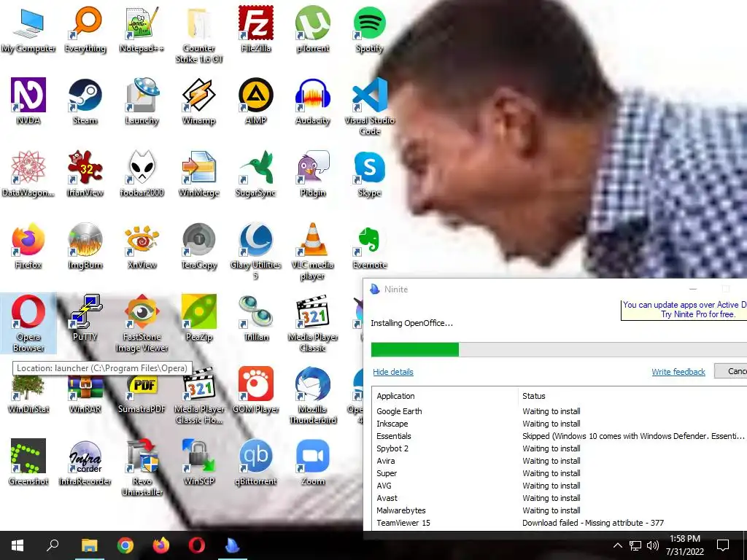Viewport: 747px width, 560px height.
Task: Select the Mozilla Thunderbird desktop icon
Action: tap(312, 395)
